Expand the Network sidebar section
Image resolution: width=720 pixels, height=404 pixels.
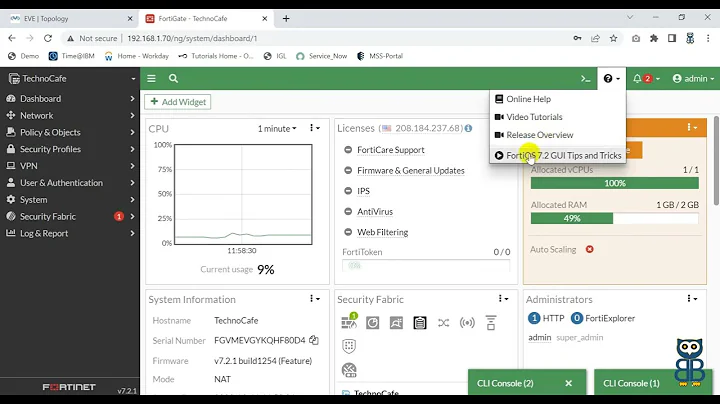point(70,116)
